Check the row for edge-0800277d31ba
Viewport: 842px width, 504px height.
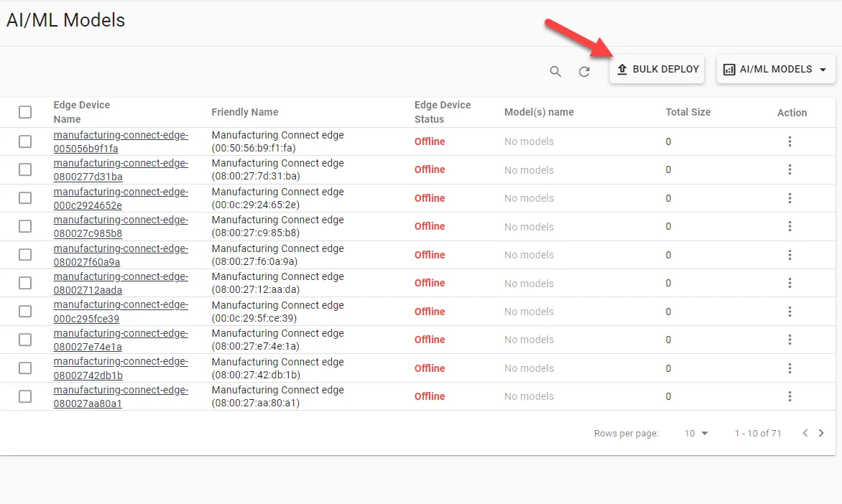[x=25, y=169]
